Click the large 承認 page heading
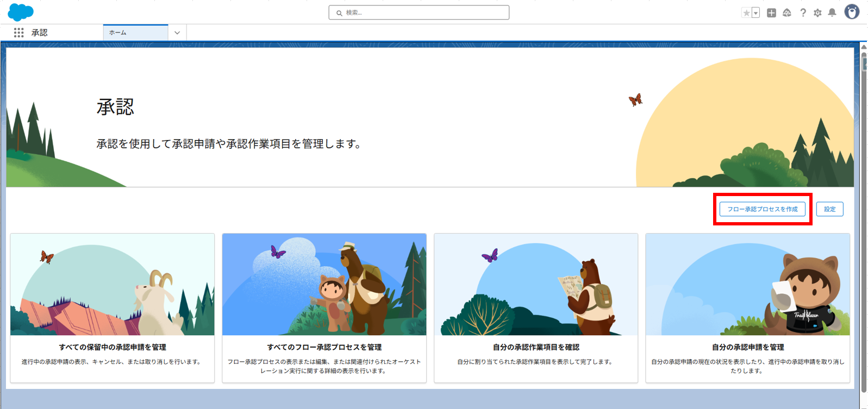Screen dimensions: 868x409 click(115, 107)
